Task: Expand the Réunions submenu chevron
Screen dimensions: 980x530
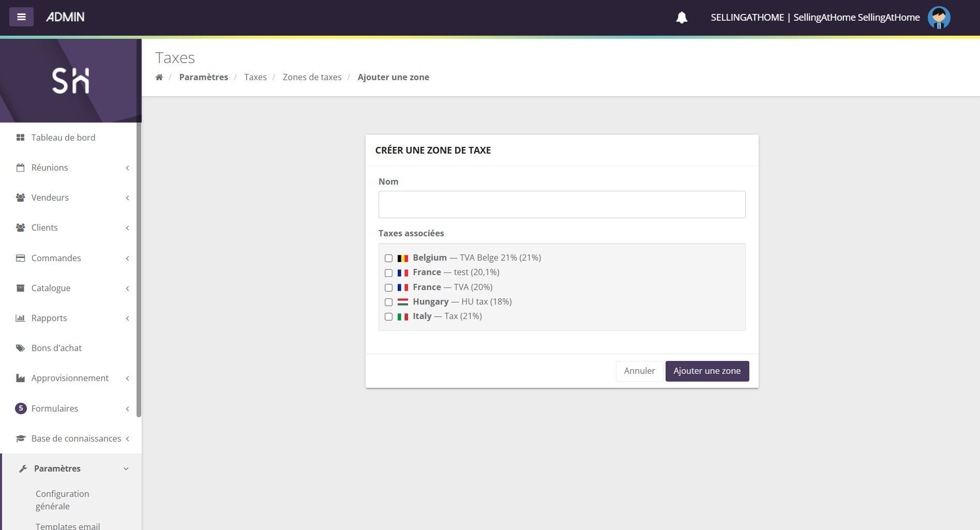Action: click(x=127, y=168)
